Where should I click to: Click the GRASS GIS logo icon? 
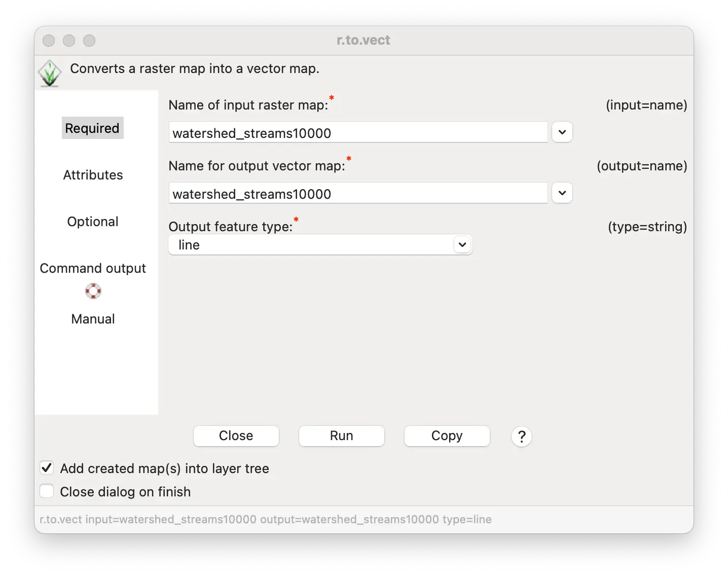[x=50, y=73]
